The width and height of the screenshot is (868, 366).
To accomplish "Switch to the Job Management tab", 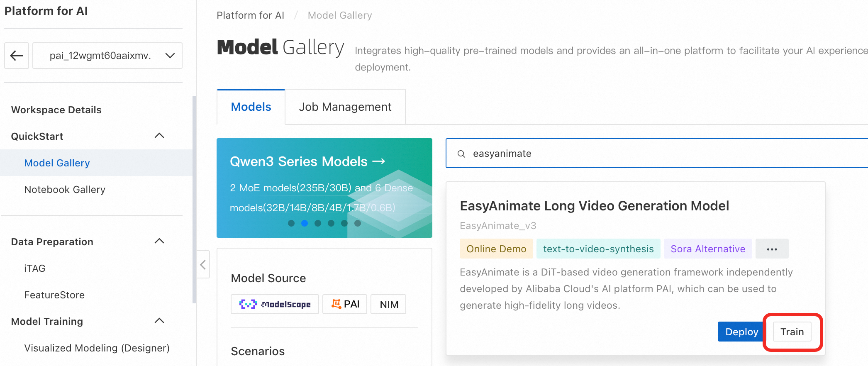I will point(345,107).
